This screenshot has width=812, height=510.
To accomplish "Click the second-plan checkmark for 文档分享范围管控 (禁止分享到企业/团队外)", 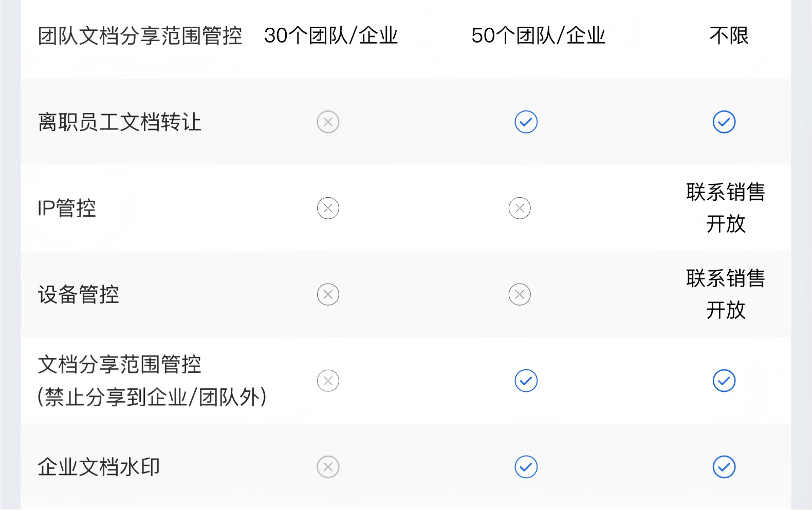I will (526, 381).
